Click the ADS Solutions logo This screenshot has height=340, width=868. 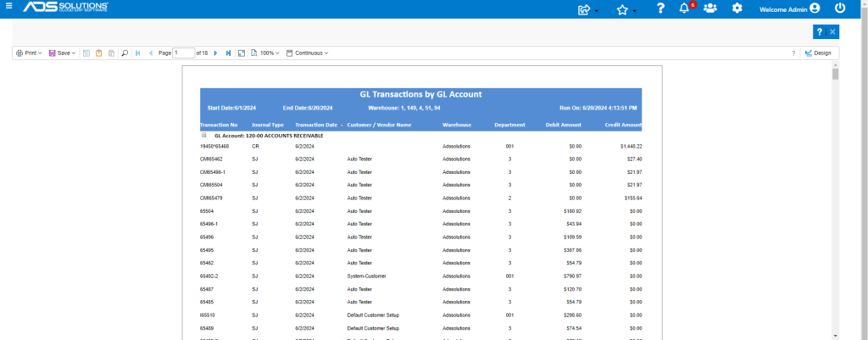(x=65, y=7)
